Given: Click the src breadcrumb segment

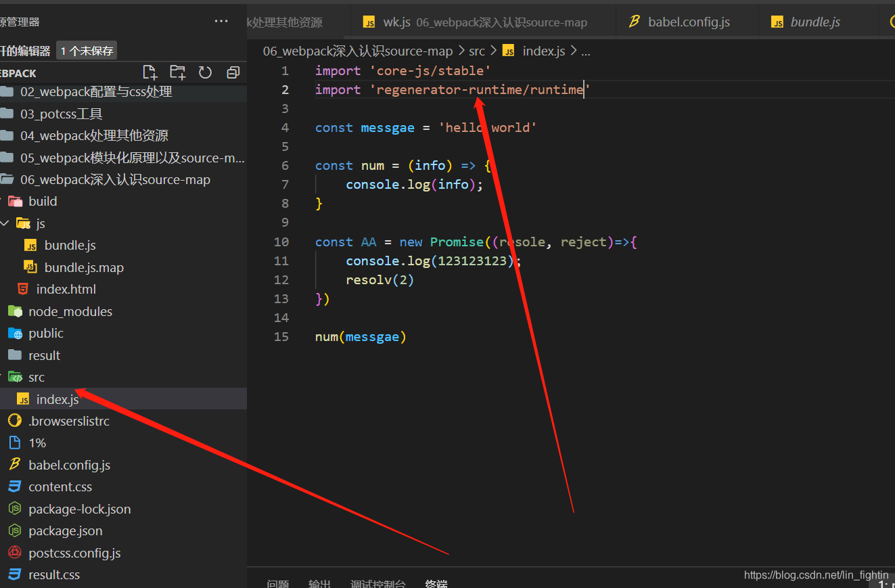Looking at the screenshot, I should tap(477, 51).
